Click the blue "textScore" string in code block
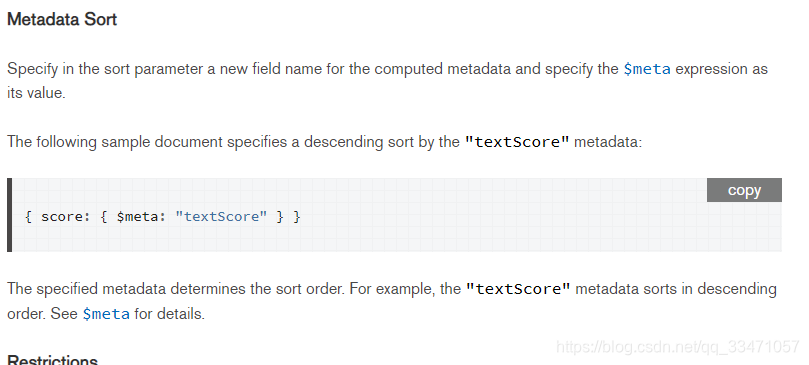809x365 pixels. click(x=221, y=216)
